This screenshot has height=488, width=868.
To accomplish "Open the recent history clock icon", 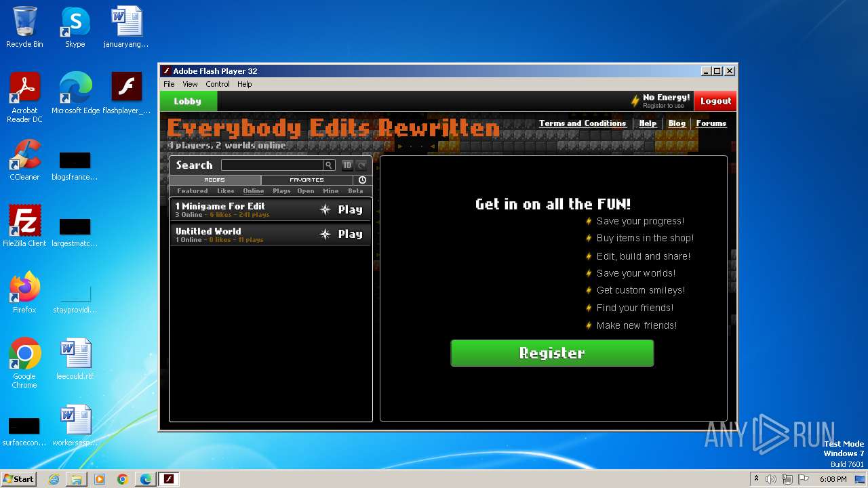I will coord(362,180).
